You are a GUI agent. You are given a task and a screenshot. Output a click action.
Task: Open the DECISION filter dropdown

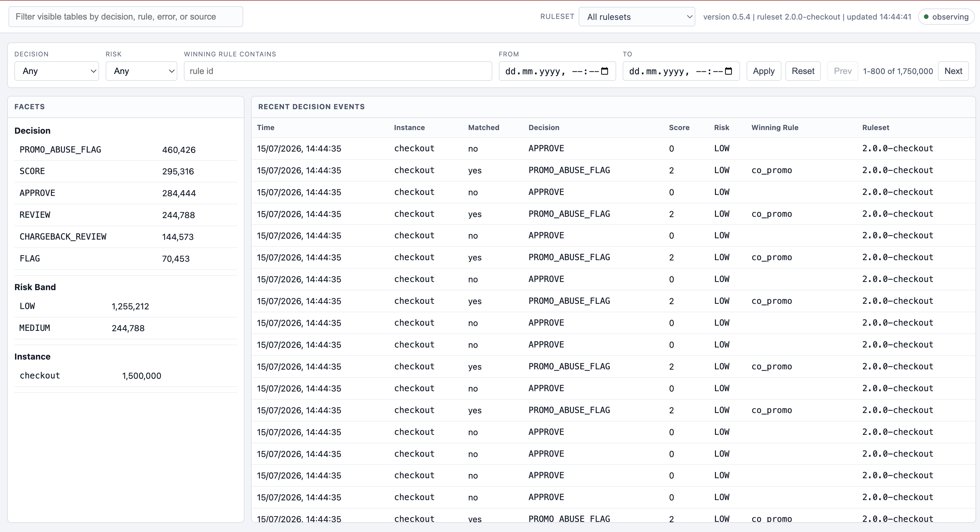coord(57,71)
